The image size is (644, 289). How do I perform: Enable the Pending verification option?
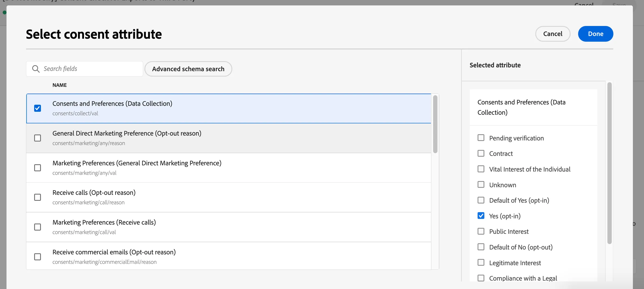pos(481,138)
